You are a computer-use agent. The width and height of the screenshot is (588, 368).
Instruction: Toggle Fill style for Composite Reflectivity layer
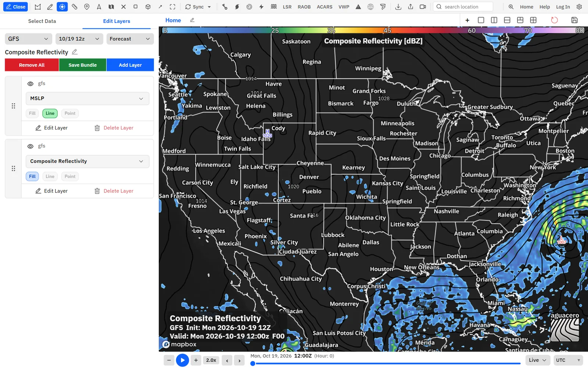(32, 177)
